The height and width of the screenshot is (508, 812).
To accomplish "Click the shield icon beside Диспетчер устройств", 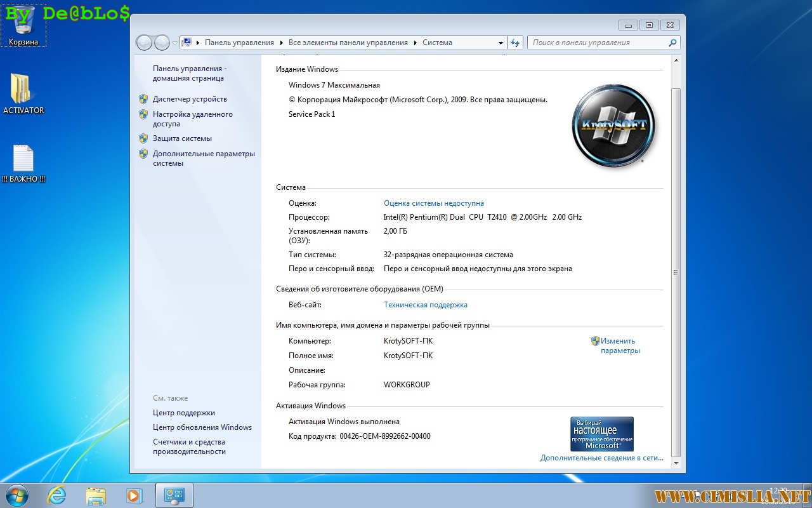I will coord(143,99).
